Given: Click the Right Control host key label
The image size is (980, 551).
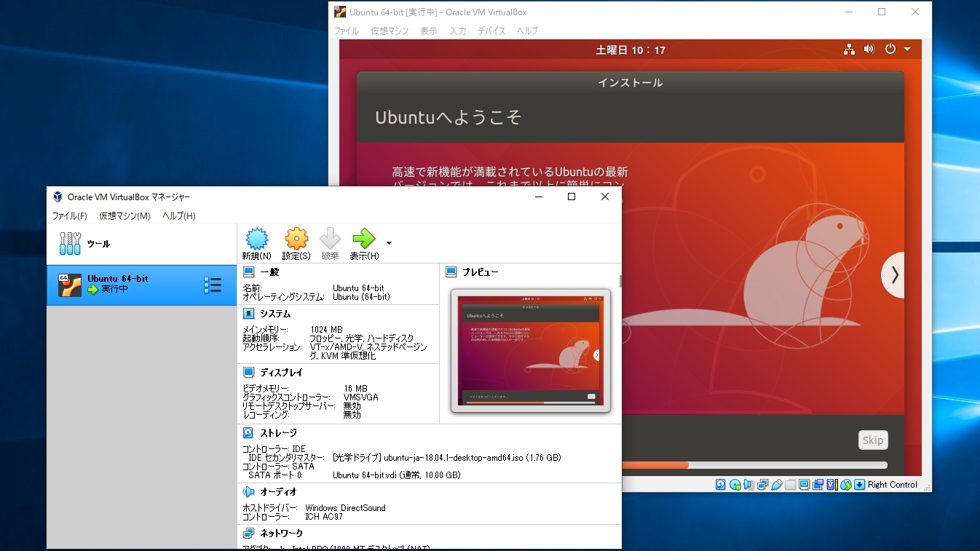Looking at the screenshot, I should tap(893, 485).
